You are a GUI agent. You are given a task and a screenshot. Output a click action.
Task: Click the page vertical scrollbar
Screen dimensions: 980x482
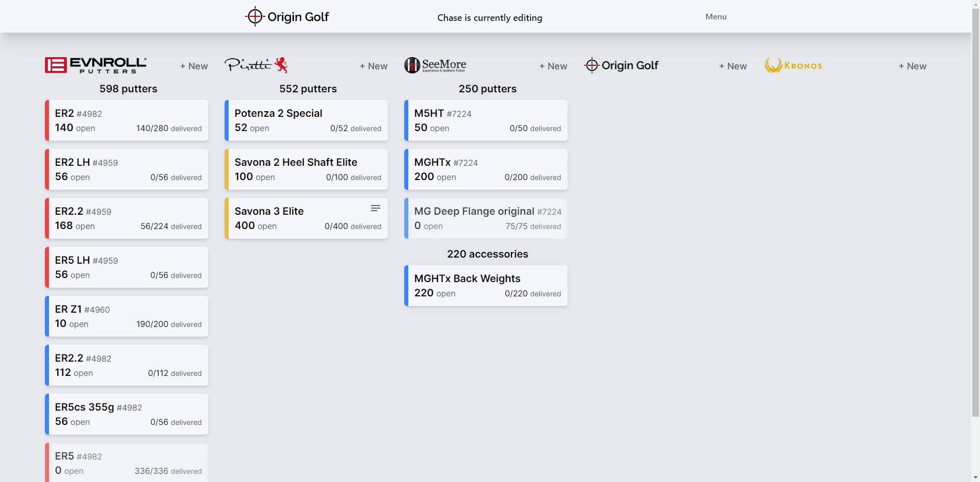coord(975,204)
